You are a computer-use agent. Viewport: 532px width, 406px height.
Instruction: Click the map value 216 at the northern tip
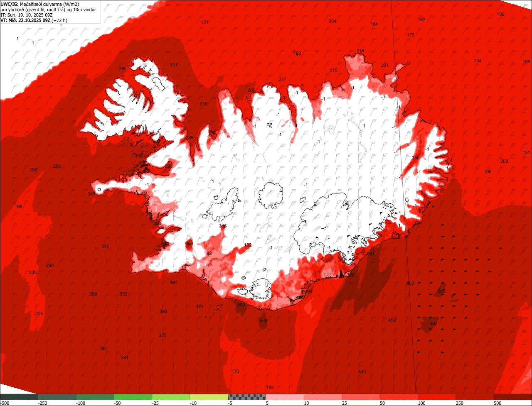pos(360,51)
